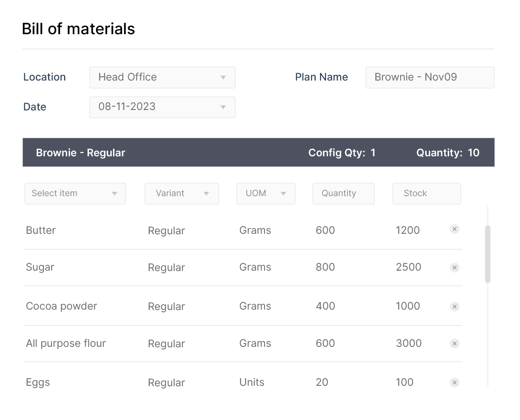Screen dimensions: 520x420
Task: Open the Select item dropdown
Action: 75,194
